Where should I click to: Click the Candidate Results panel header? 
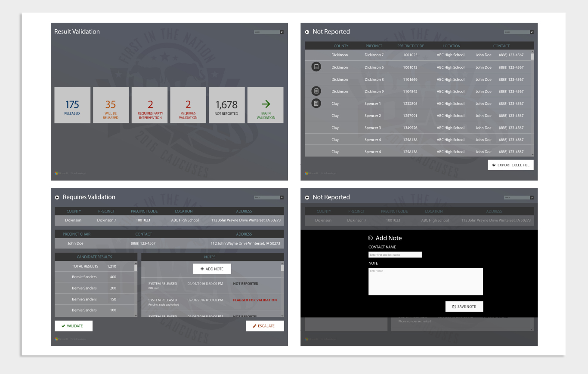coord(96,257)
